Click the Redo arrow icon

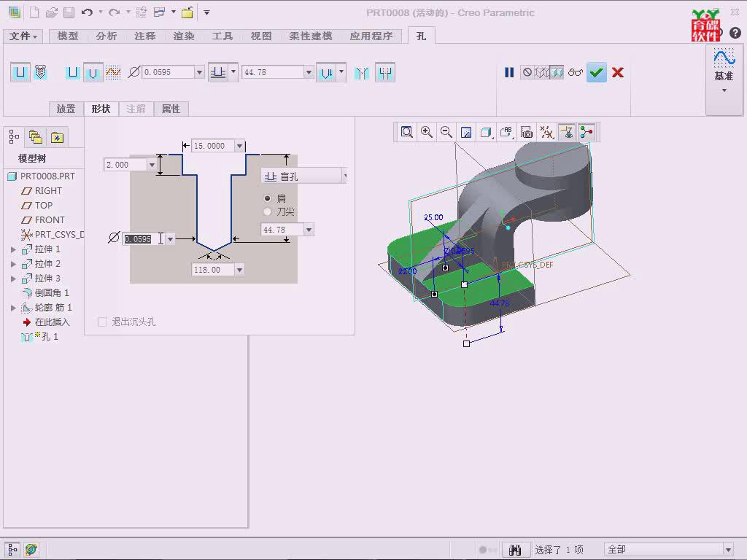pos(115,12)
